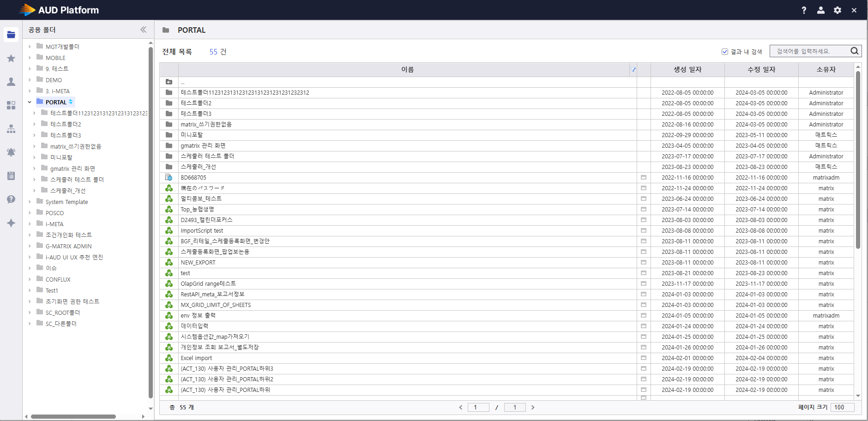Image resolution: width=868 pixels, height=421 pixels.
Task: Click the window icon in the Excel import row
Action: [x=644, y=358]
